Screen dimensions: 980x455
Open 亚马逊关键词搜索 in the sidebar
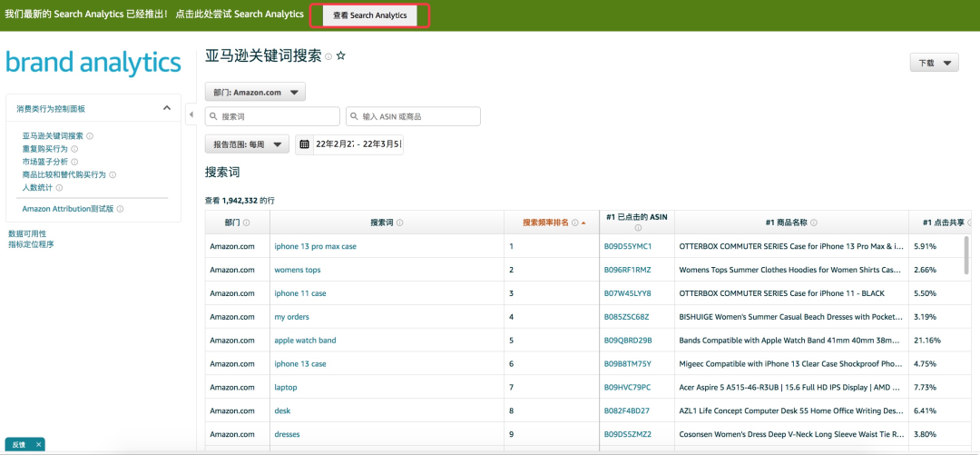[53, 136]
